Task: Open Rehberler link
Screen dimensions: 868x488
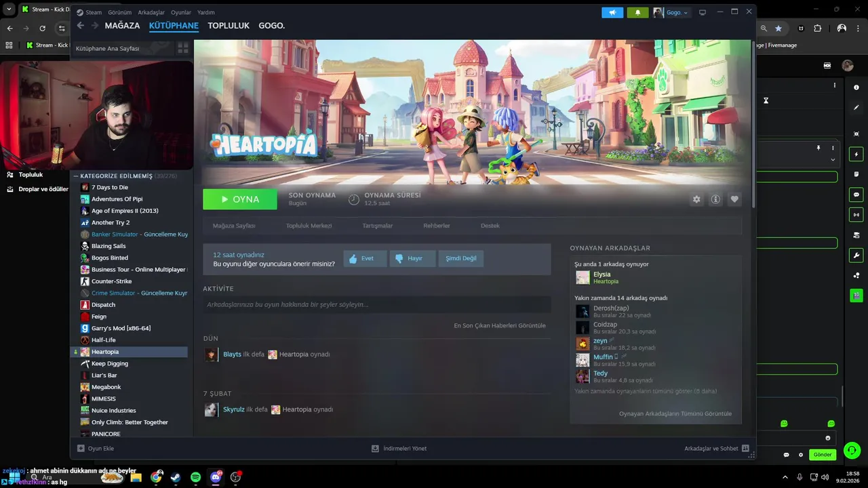Action: point(437,226)
